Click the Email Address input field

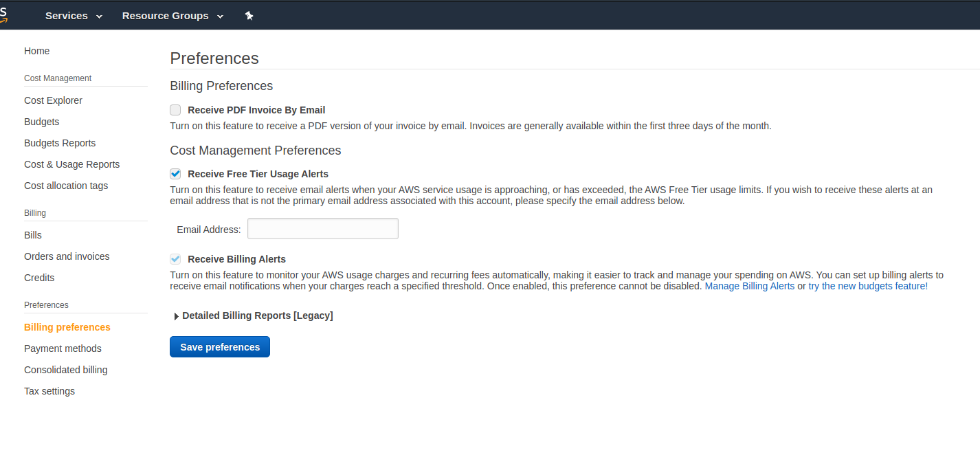point(323,229)
